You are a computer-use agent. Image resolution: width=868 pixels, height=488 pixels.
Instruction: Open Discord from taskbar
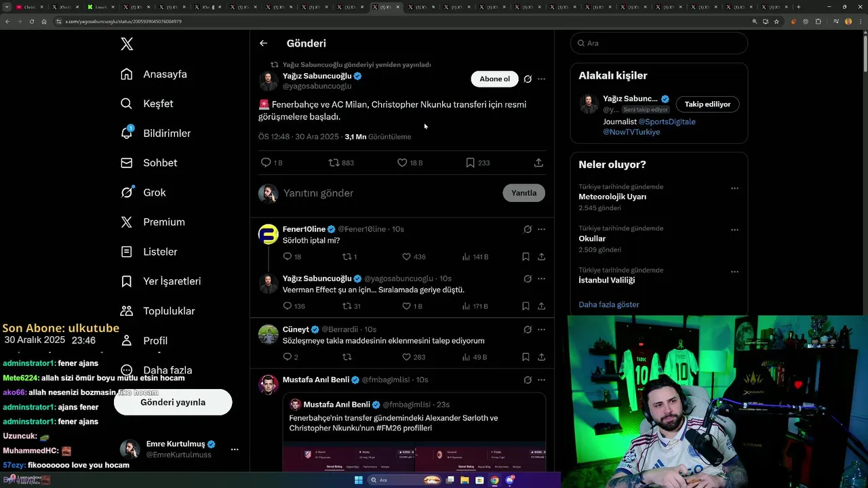tap(510, 480)
